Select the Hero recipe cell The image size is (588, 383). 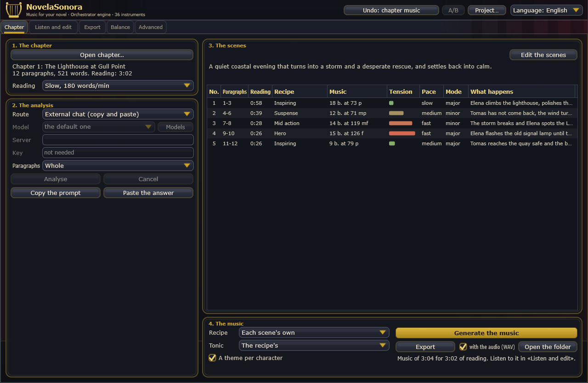pyautogui.click(x=300, y=133)
